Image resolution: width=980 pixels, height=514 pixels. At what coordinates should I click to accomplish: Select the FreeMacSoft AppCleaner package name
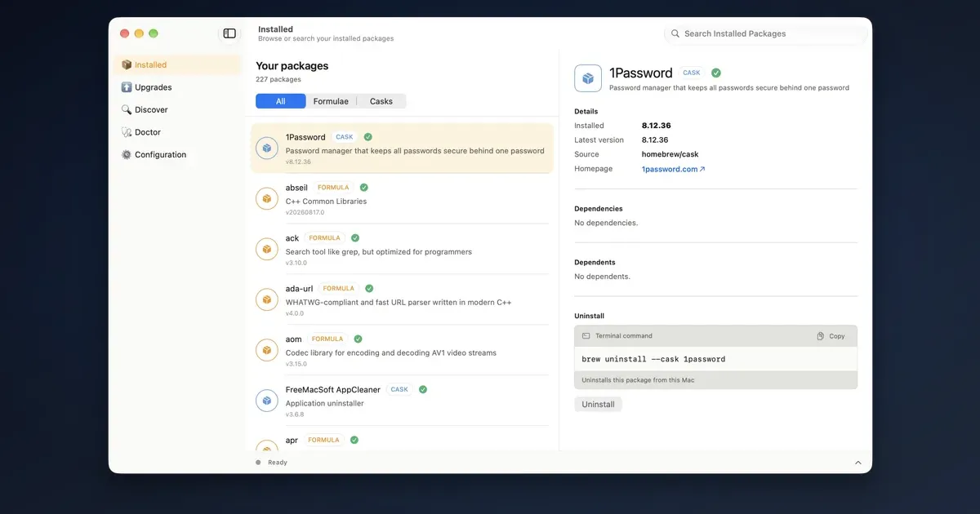(333, 389)
